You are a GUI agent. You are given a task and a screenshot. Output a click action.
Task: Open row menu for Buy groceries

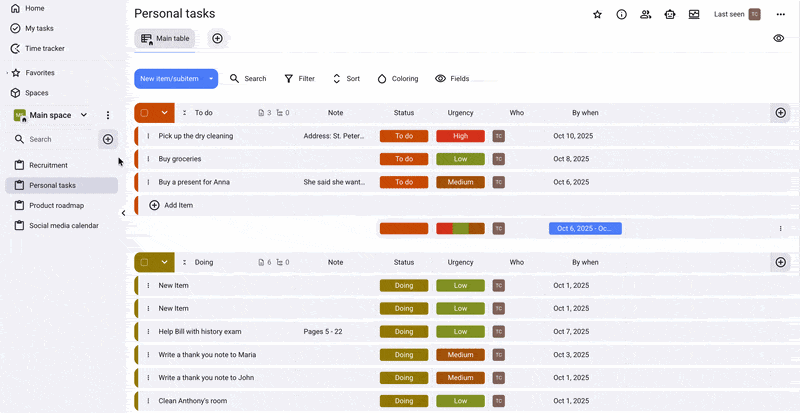point(148,159)
